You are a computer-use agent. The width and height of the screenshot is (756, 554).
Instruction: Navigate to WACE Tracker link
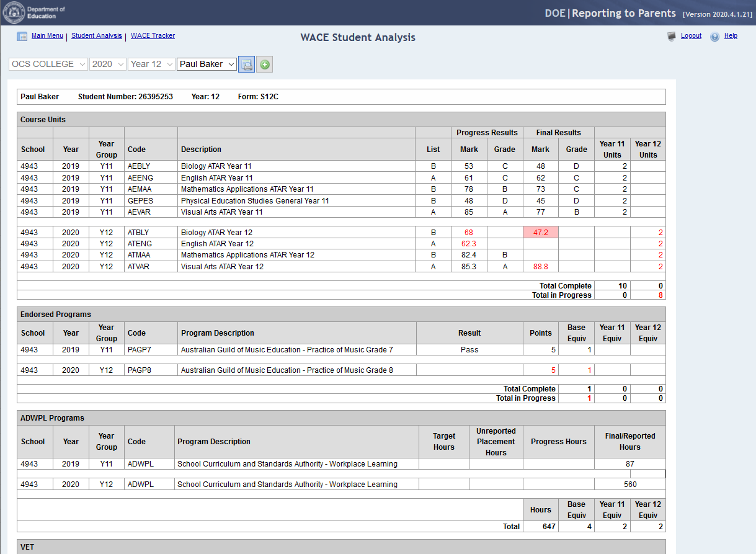[x=153, y=36]
